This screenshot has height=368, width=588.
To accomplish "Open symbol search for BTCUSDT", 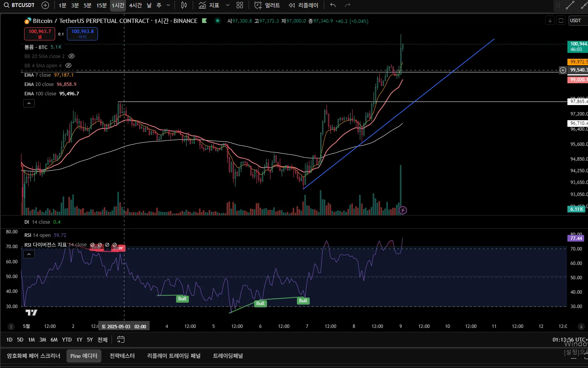I will tap(19, 5).
